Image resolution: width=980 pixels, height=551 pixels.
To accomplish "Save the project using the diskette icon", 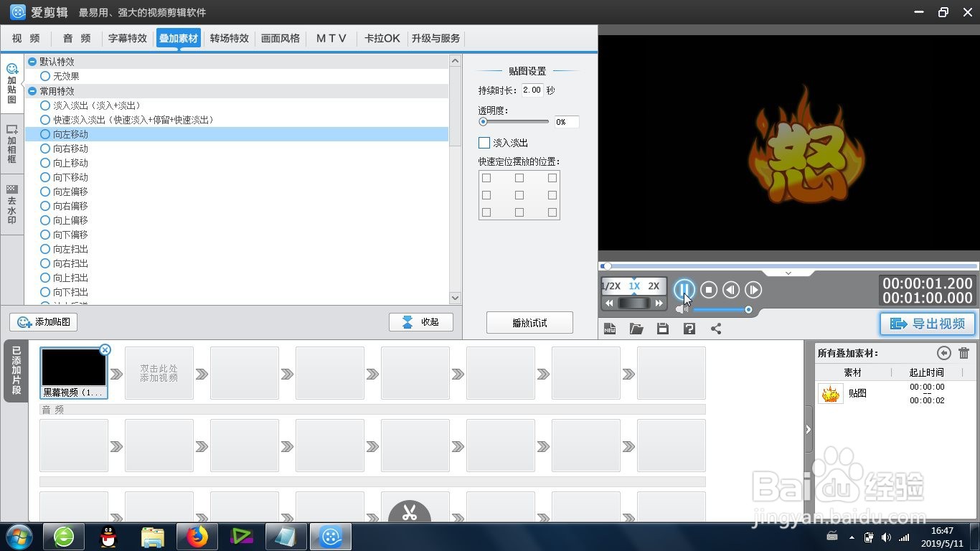I will click(x=662, y=328).
